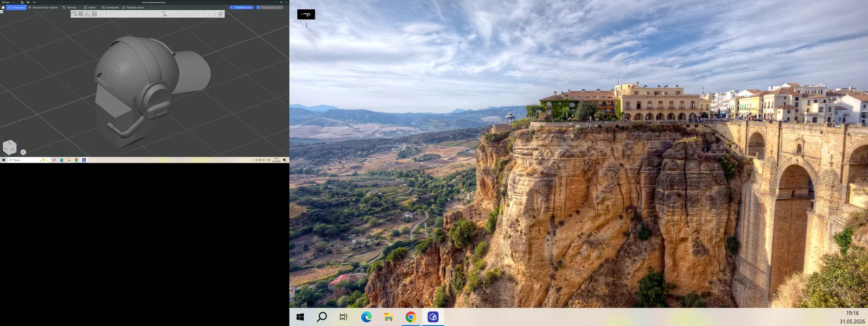Switch to the Подготовка tab
Viewport: 868px width, 326px height.
click(x=16, y=8)
